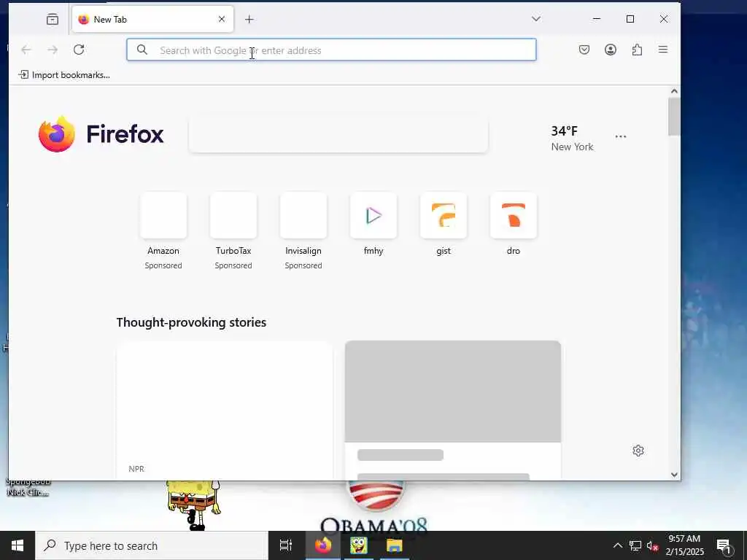Click the Firefox taskbar icon

coord(323,545)
